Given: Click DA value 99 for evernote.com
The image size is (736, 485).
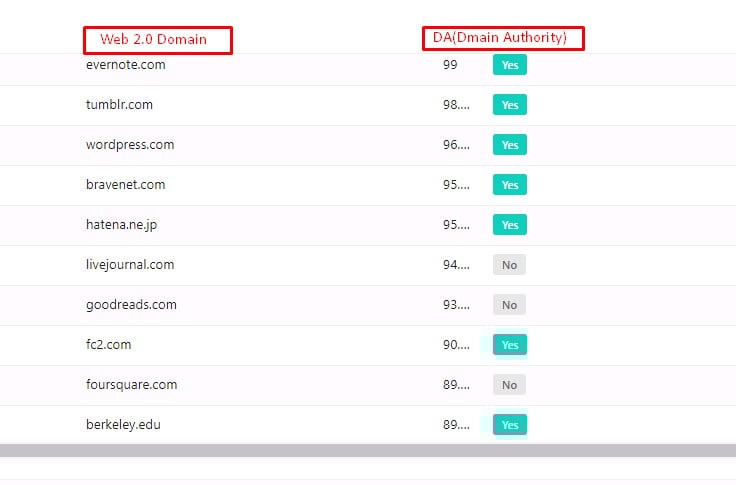Looking at the screenshot, I should tap(450, 65).
